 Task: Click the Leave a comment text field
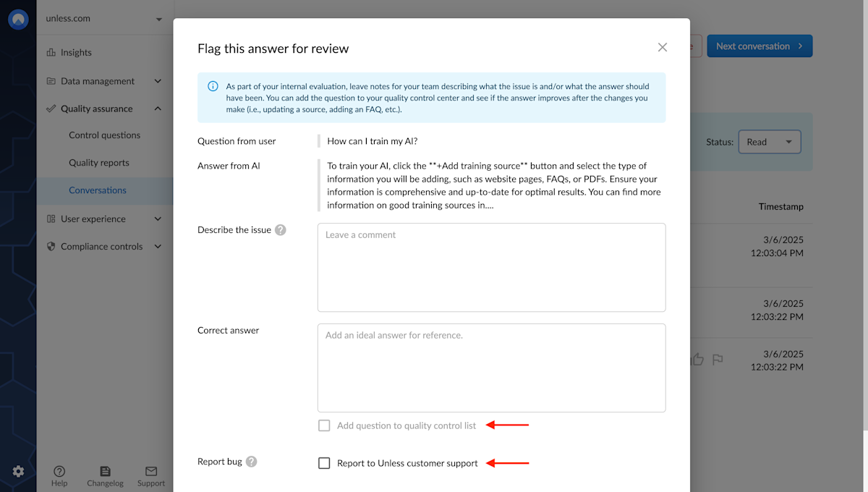[491, 267]
